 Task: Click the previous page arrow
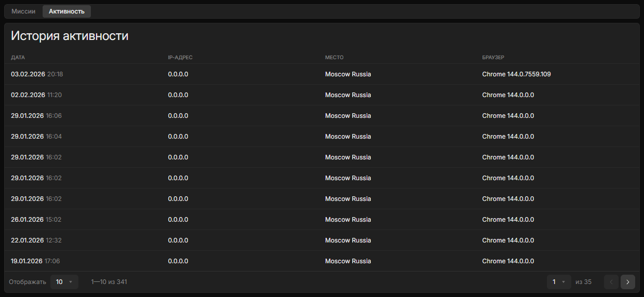click(611, 282)
